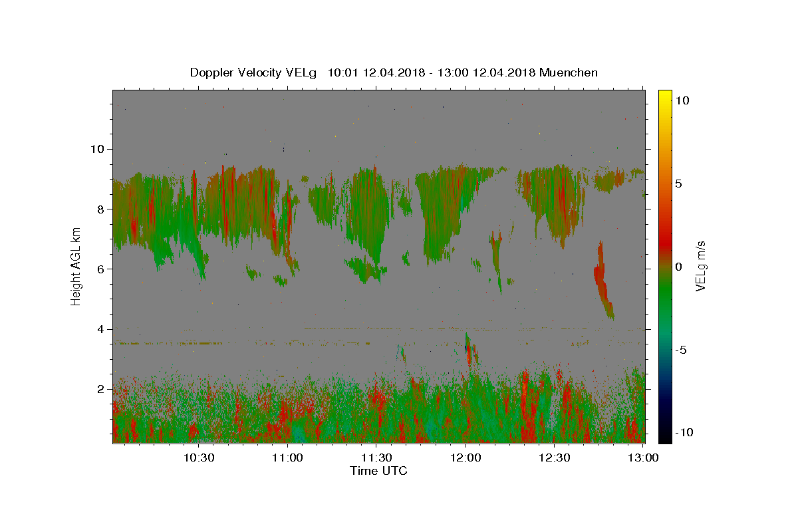Click the 'Height AGL km' y-axis label
The image size is (798, 532).
click(76, 265)
